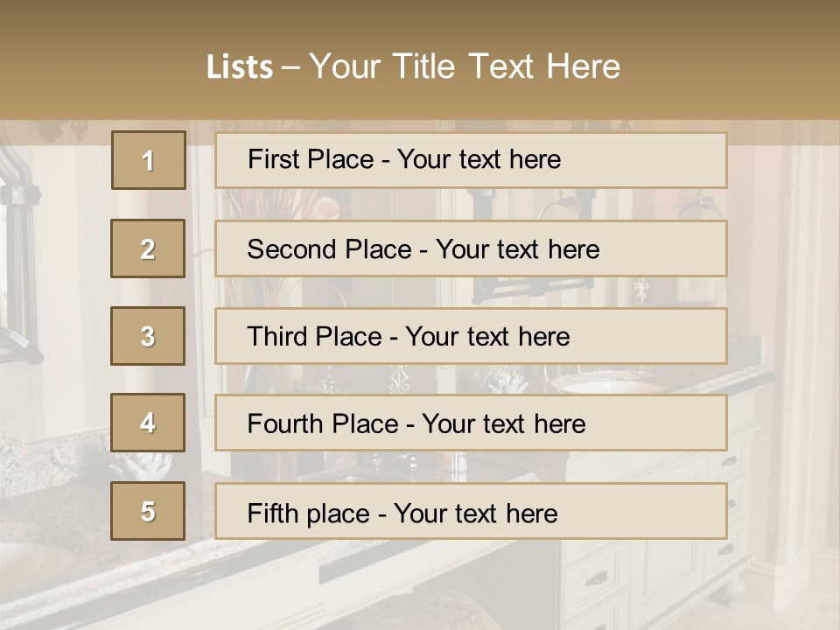Select the number 4 box
This screenshot has height=630, width=840.
[x=148, y=423]
